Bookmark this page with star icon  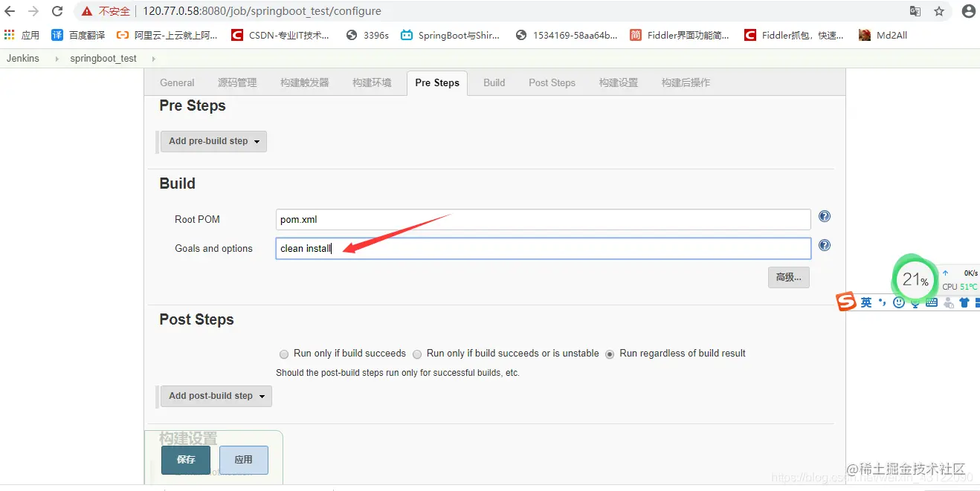[939, 11]
